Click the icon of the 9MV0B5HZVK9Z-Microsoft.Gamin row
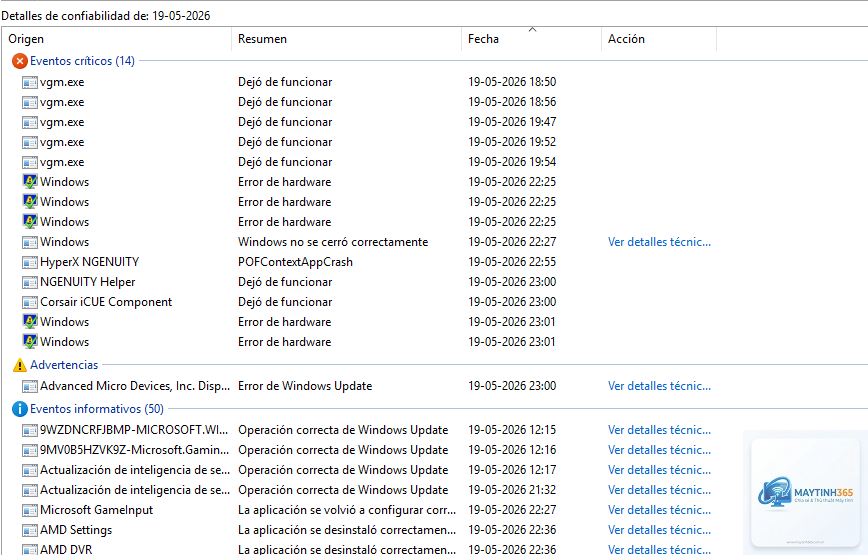This screenshot has height=555, width=868. pos(30,450)
